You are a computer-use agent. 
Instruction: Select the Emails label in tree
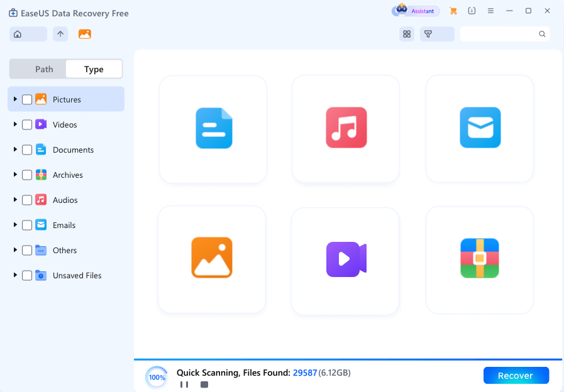pyautogui.click(x=64, y=226)
